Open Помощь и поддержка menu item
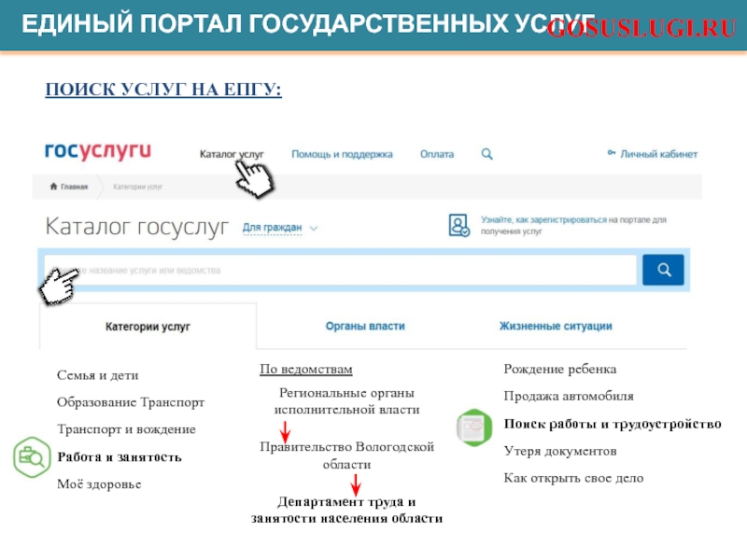This screenshot has height=560, width=747. point(342,154)
